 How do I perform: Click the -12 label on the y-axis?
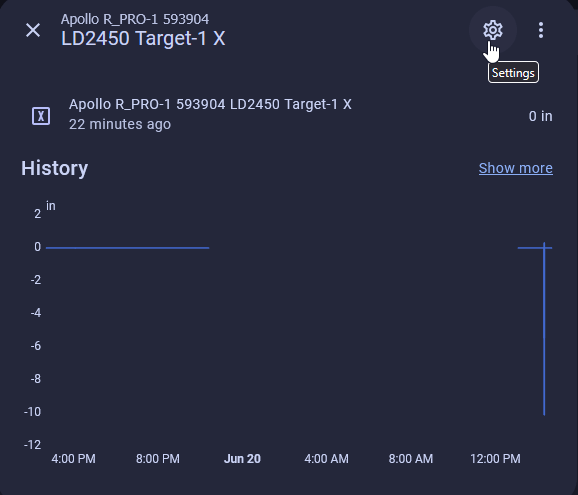[32, 445]
